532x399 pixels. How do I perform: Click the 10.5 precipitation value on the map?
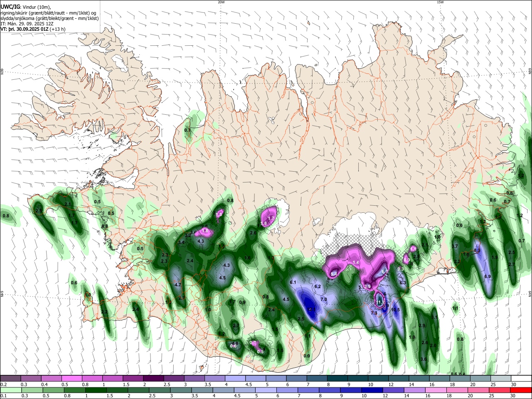[x=395, y=310]
